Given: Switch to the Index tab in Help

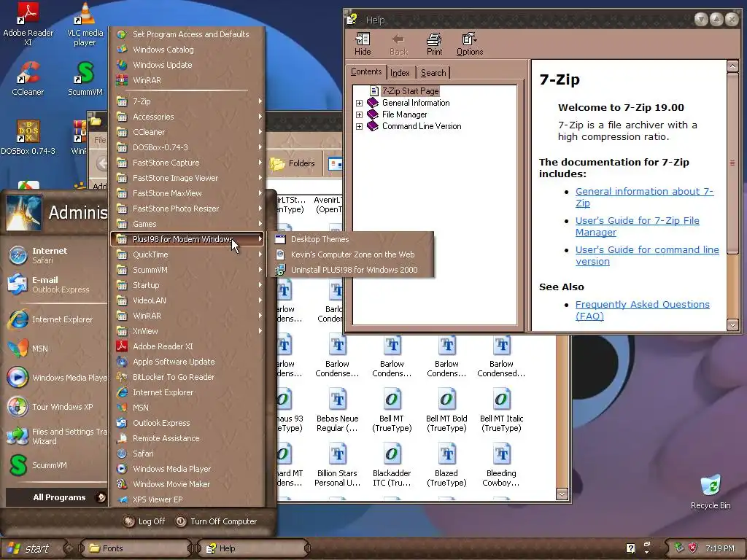Looking at the screenshot, I should tap(400, 73).
